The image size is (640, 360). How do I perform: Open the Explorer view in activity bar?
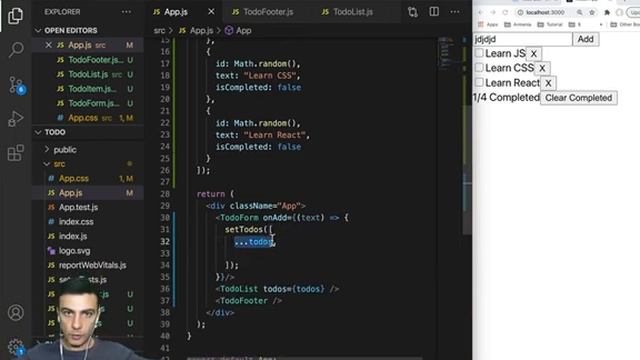[x=16, y=16]
